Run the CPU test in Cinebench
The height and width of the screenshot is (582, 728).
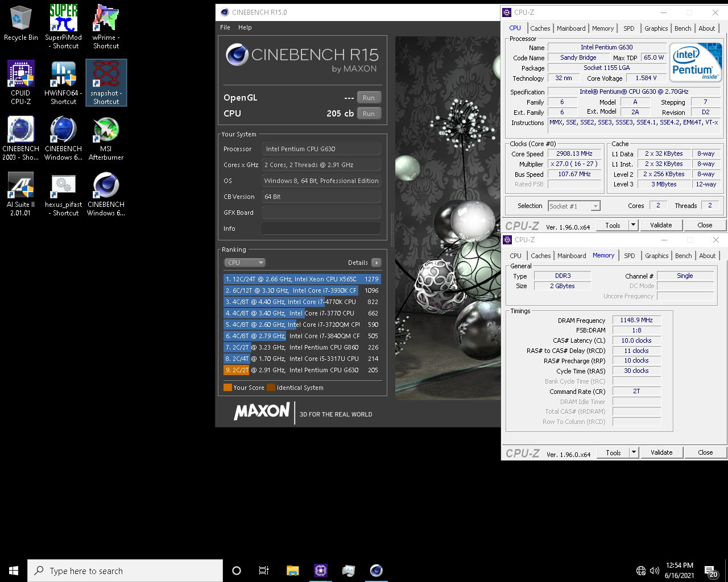pos(369,114)
